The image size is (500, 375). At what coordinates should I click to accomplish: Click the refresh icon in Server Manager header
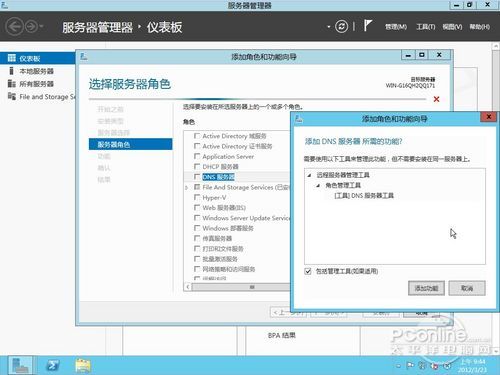coord(341,26)
